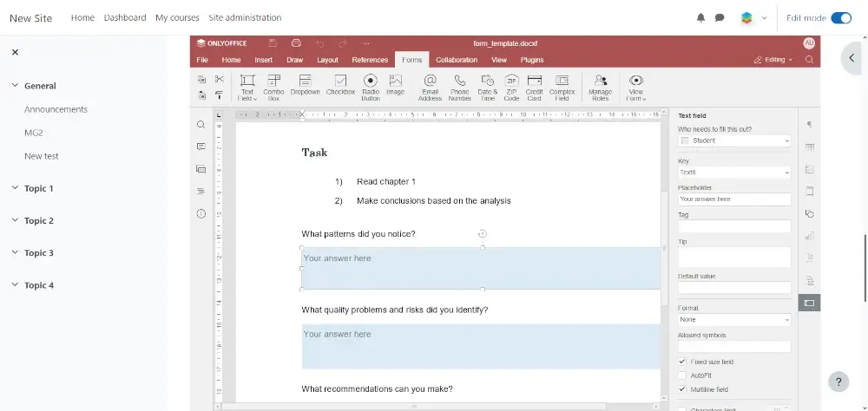Click the Placeholder input field

(x=733, y=199)
